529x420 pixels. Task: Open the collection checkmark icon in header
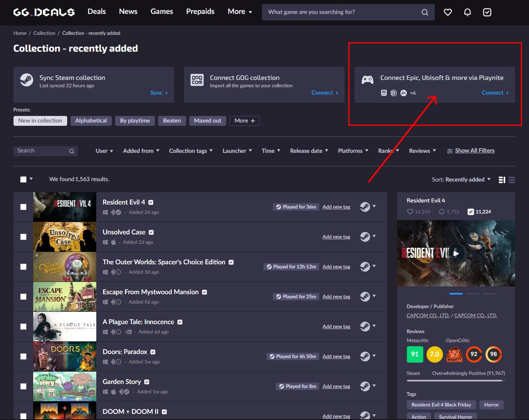tap(487, 12)
